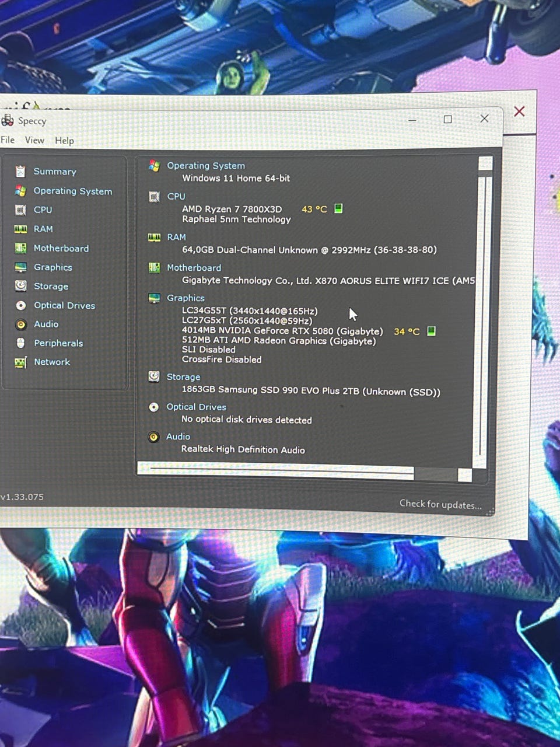Click the NVIDIA GeForce RTX 5080 line
The height and width of the screenshot is (747, 560).
coord(282,331)
